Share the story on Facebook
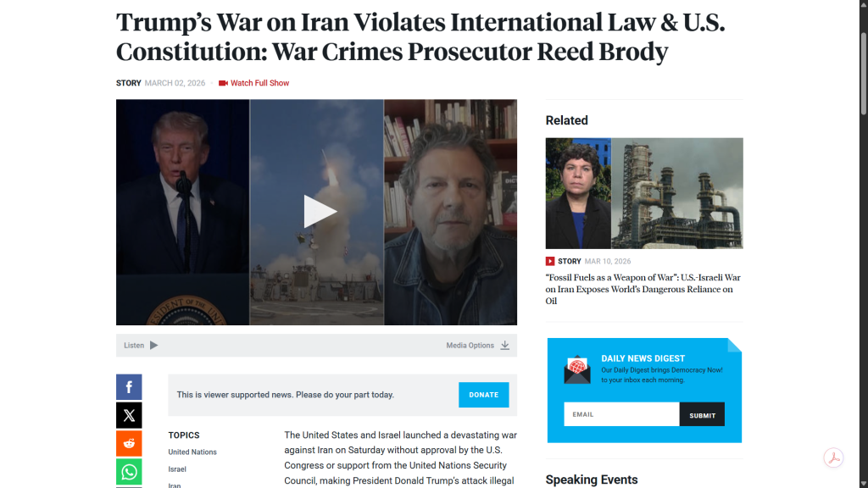The width and height of the screenshot is (868, 488). [x=129, y=386]
